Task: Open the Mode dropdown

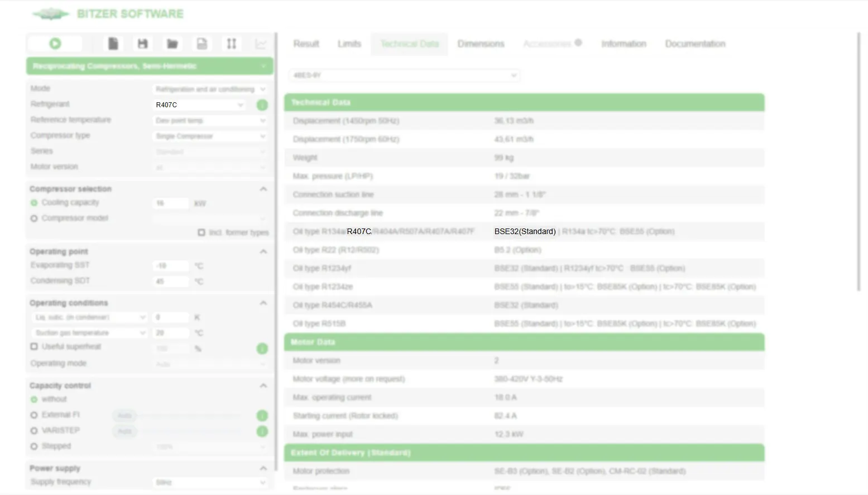Action: 210,89
